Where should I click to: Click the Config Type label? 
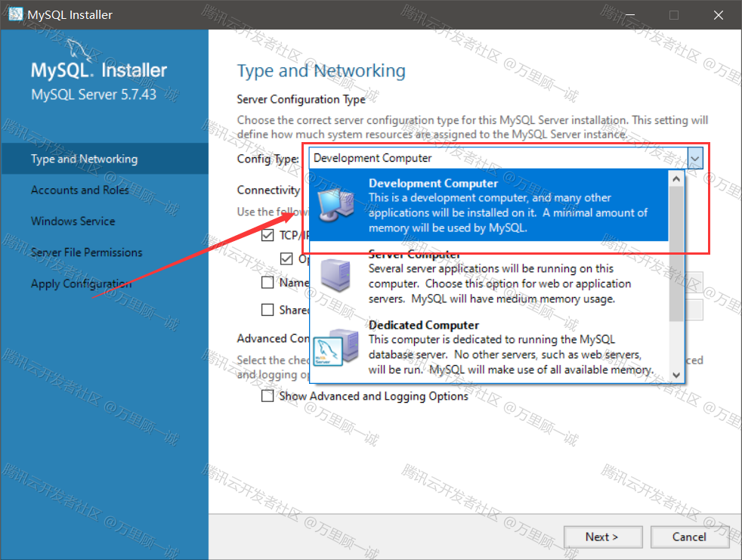267,159
